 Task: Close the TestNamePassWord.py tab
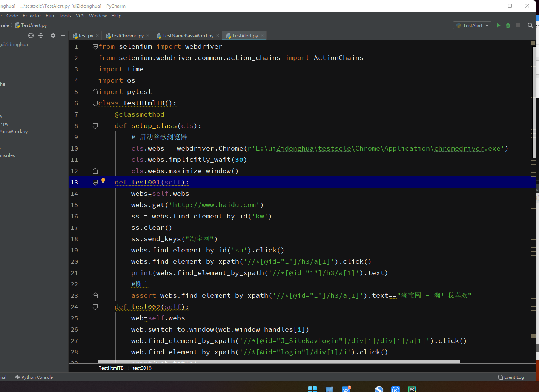tap(218, 35)
